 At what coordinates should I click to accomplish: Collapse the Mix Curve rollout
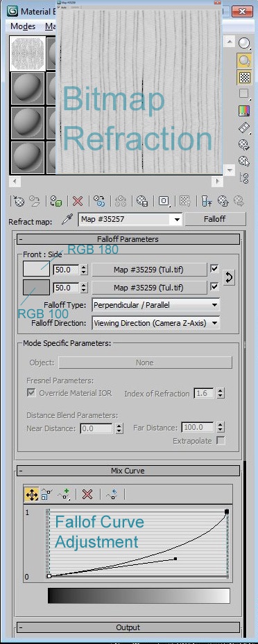coord(128,471)
